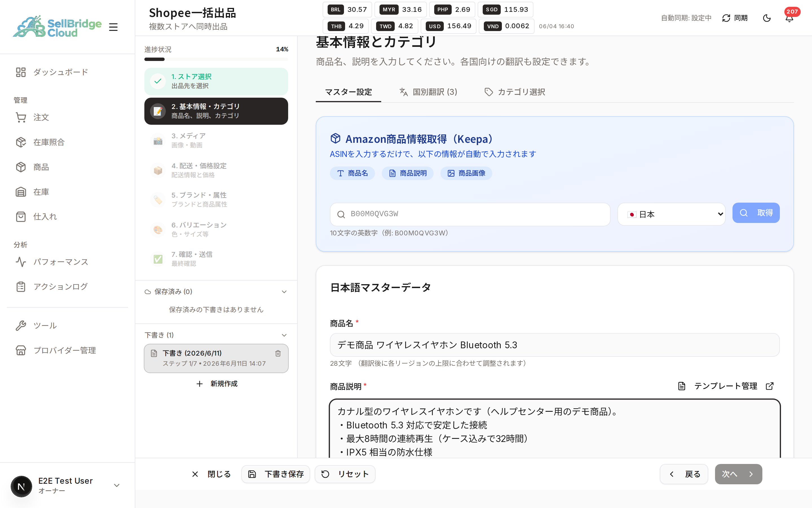The width and height of the screenshot is (812, 508).
Task: Delete draft with trash icon
Action: tap(278, 353)
